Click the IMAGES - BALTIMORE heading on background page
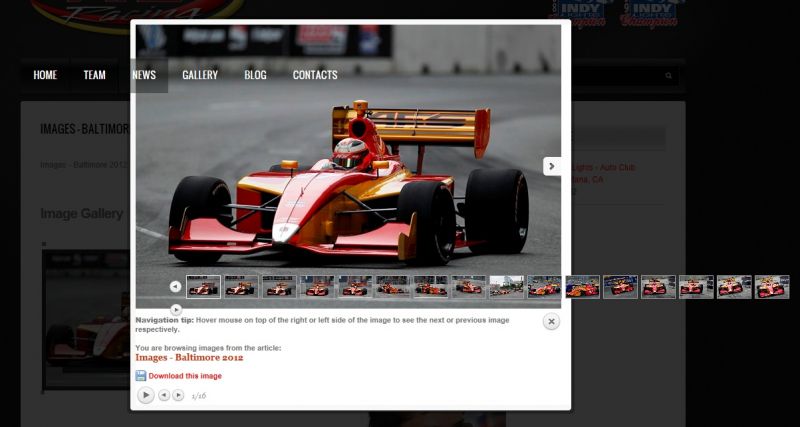This screenshot has width=800, height=427. point(85,129)
